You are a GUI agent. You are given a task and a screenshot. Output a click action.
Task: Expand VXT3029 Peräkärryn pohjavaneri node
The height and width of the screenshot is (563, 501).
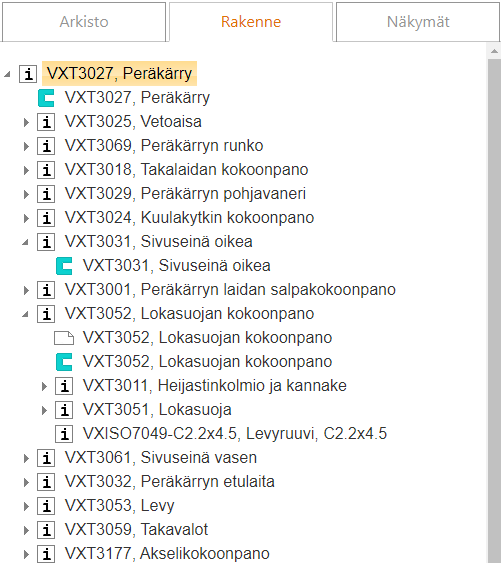(x=26, y=194)
